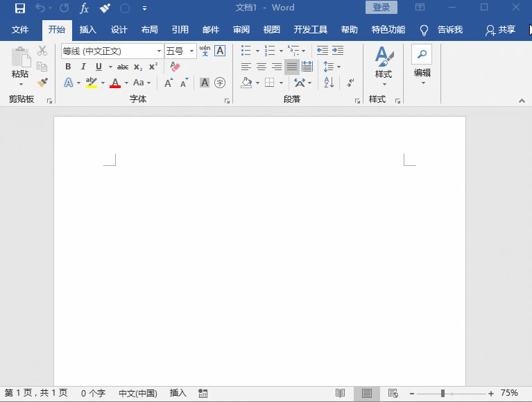Click the 登录 sign-in button
The width and height of the screenshot is (532, 402).
click(381, 8)
